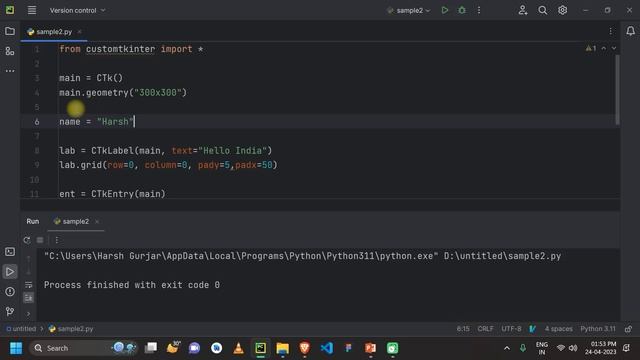This screenshot has width=640, height=360.
Task: Stop the running process
Action: click(40, 240)
